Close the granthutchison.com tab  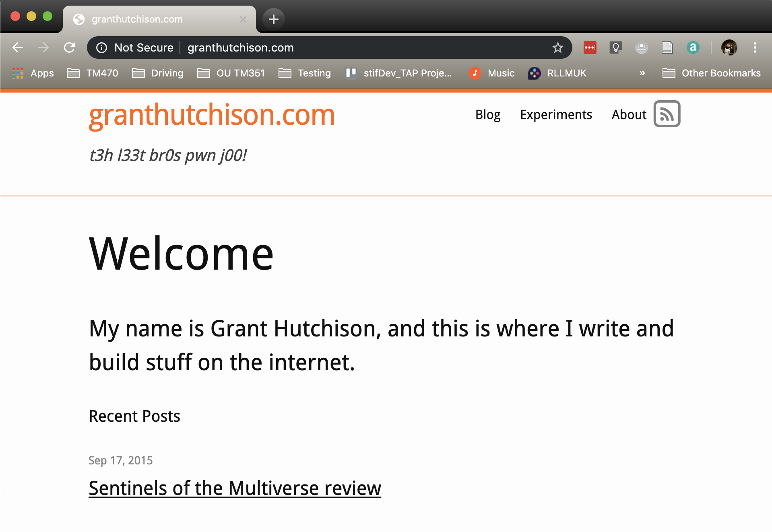click(x=243, y=19)
